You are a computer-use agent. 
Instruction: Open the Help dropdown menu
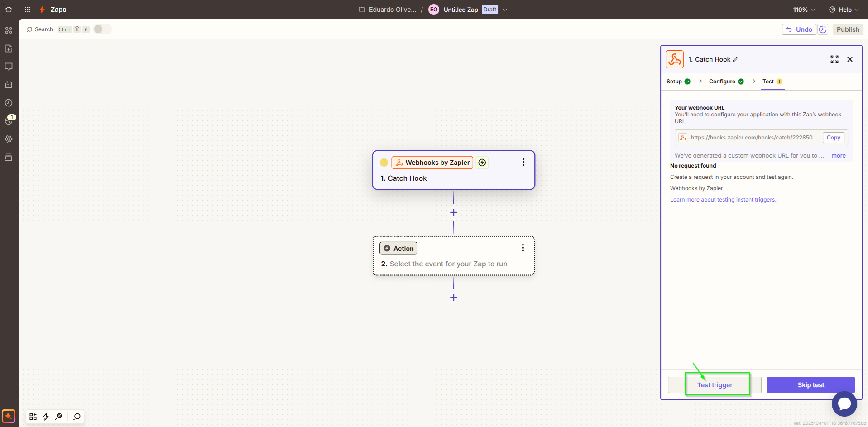[844, 10]
